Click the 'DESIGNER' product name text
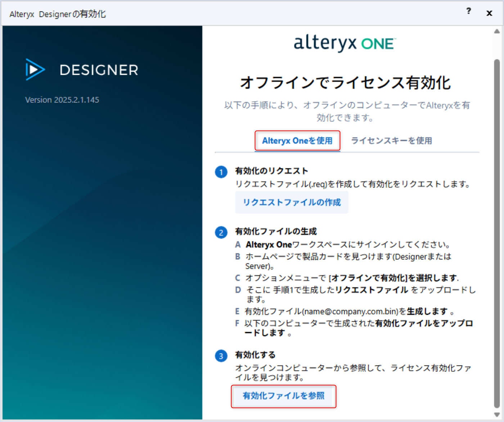The image size is (504, 422). point(99,70)
